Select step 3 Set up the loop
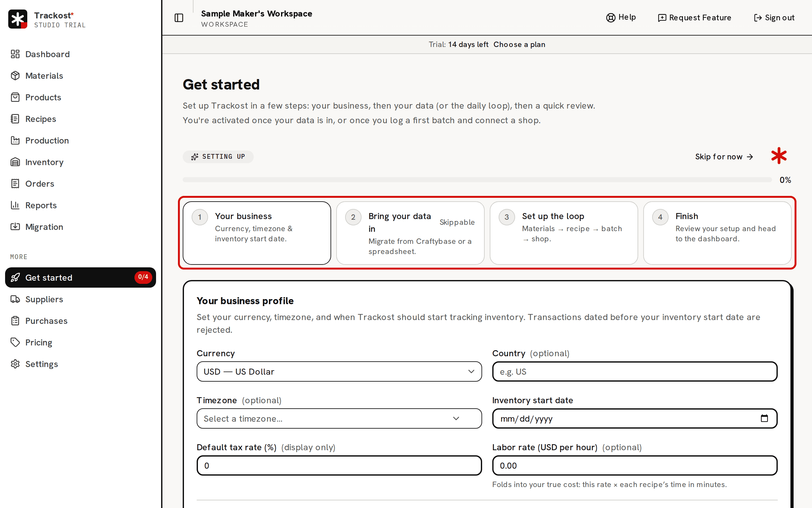This screenshot has width=812, height=508. [x=564, y=233]
